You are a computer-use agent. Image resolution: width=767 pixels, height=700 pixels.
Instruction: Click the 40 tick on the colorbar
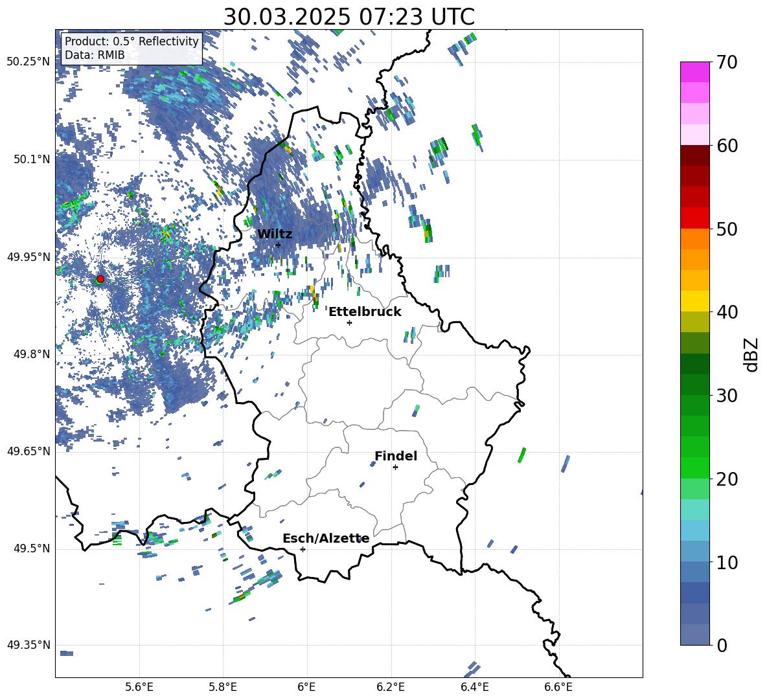[726, 312]
